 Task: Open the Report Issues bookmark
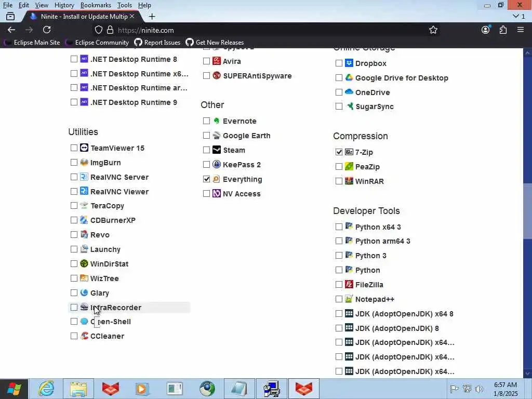point(157,43)
